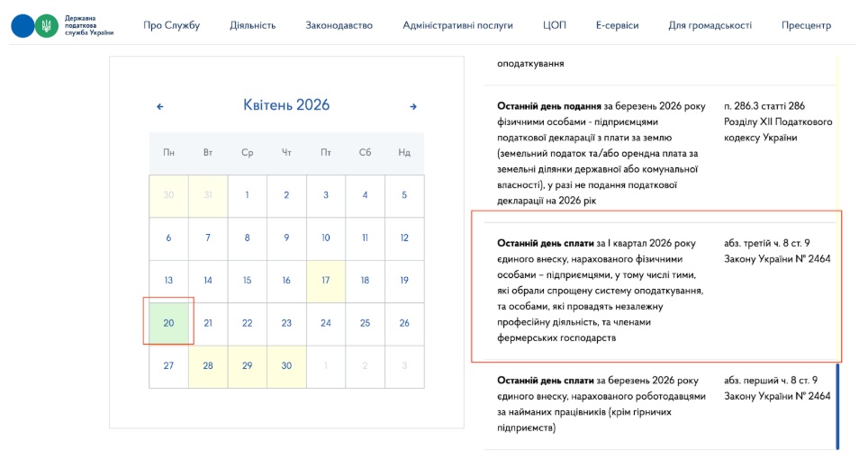Open Адміністративні послуги menu item
The height and width of the screenshot is (467, 868).
(457, 25)
